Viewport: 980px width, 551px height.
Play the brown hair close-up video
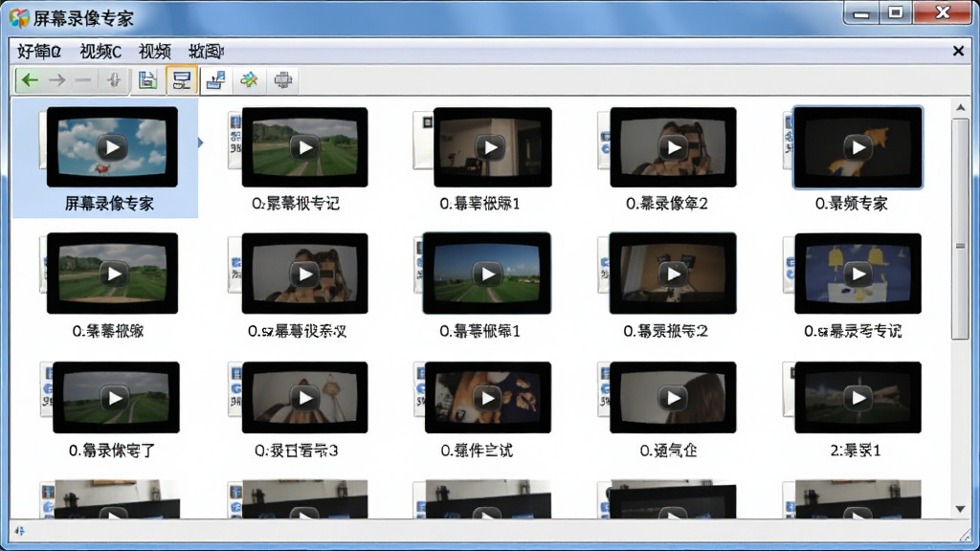coord(673,397)
